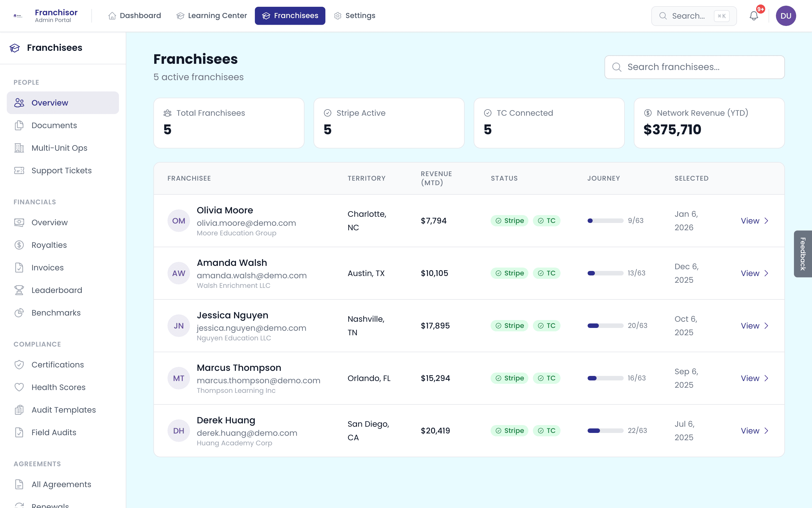The height and width of the screenshot is (508, 812).
Task: Click the graduation cap icon beside Franchisees sidebar title
Action: point(15,48)
